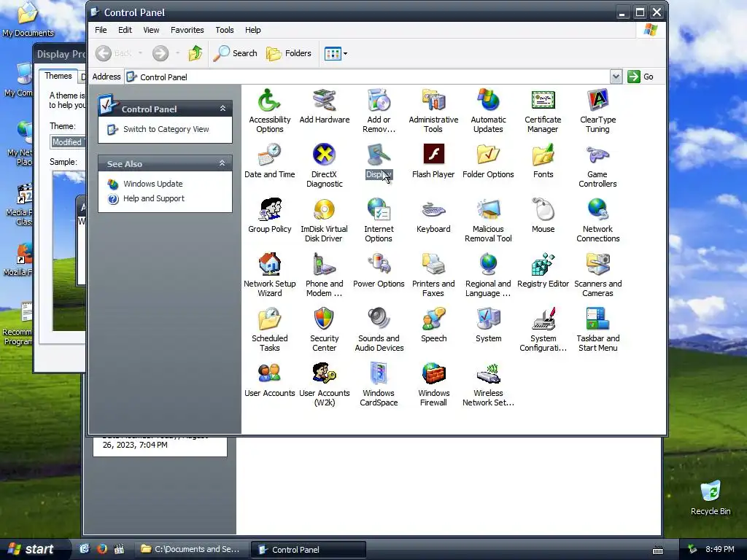
Task: Click the Search toolbar button
Action: click(236, 53)
